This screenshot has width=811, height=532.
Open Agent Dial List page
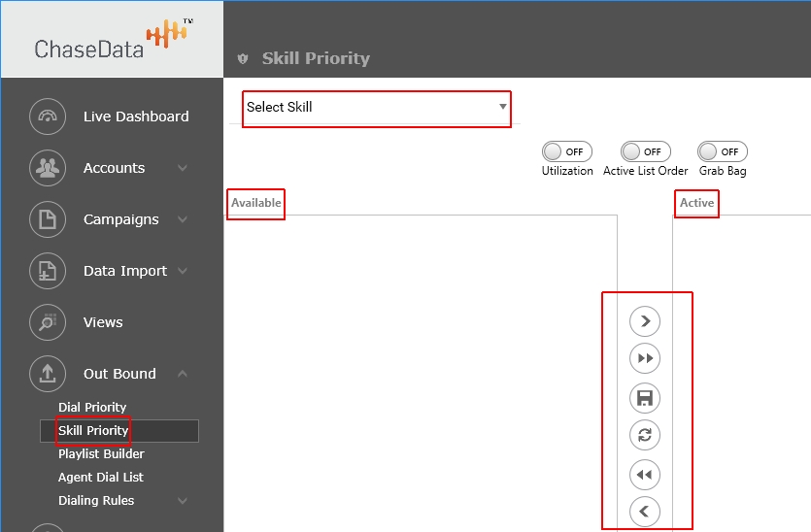point(101,478)
